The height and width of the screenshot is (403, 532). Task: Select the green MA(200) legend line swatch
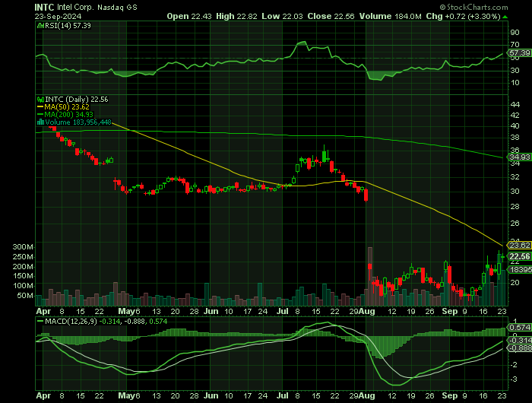[40, 115]
